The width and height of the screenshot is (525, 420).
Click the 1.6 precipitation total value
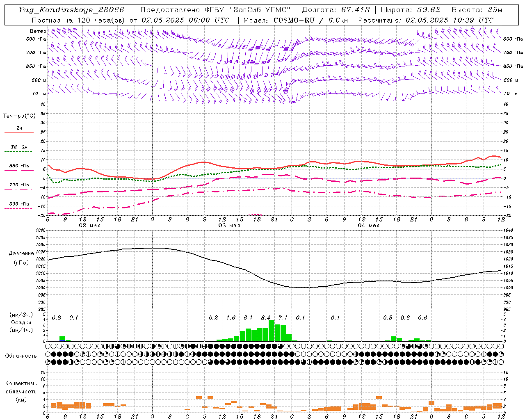click(x=231, y=318)
